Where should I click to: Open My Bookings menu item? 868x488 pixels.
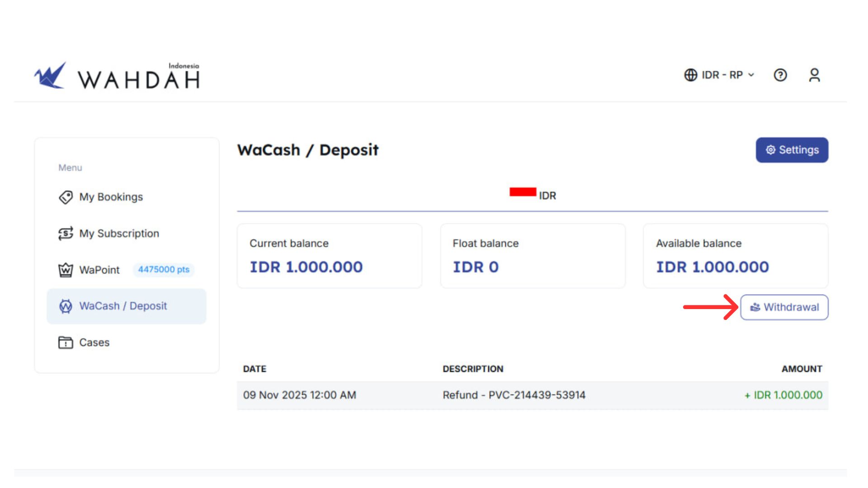click(x=111, y=197)
